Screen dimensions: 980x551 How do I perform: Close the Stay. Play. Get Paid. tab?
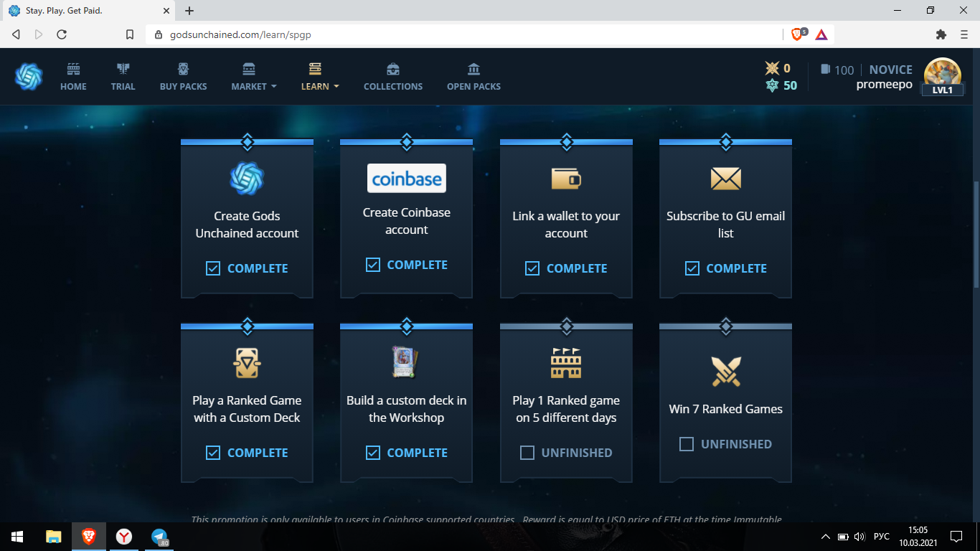166,11
